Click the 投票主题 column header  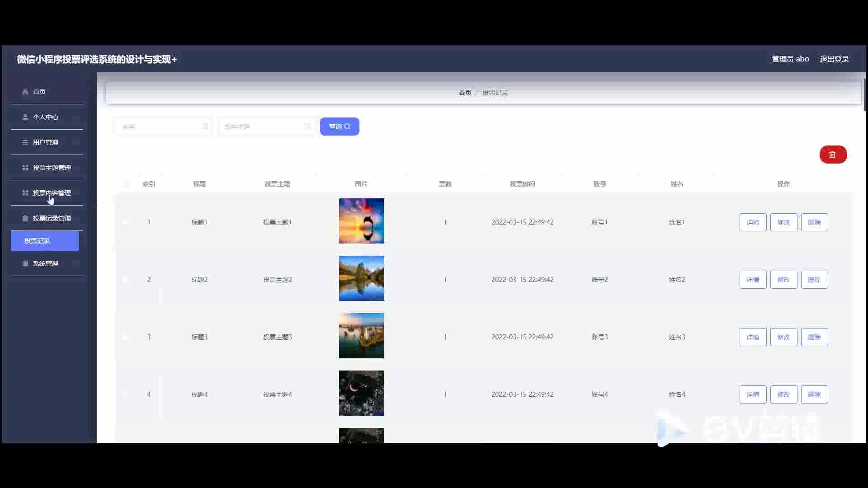coord(278,184)
